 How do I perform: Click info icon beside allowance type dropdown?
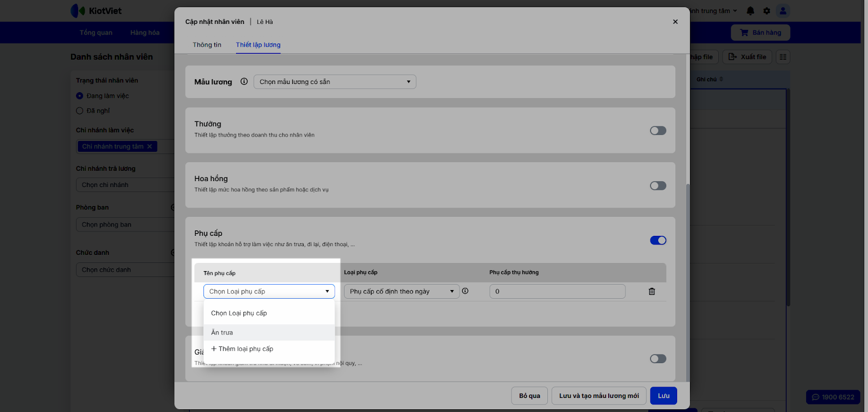[x=465, y=291]
